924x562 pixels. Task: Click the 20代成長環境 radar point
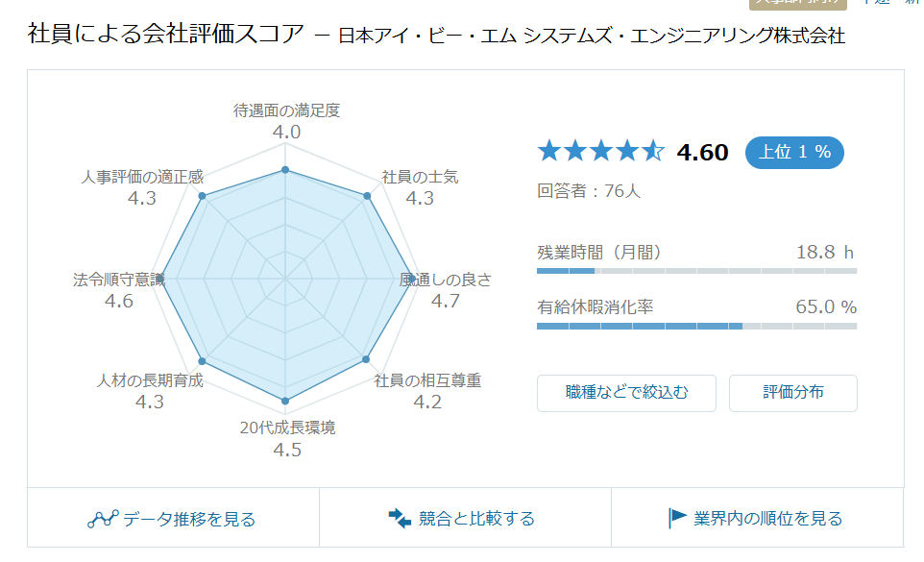[285, 401]
